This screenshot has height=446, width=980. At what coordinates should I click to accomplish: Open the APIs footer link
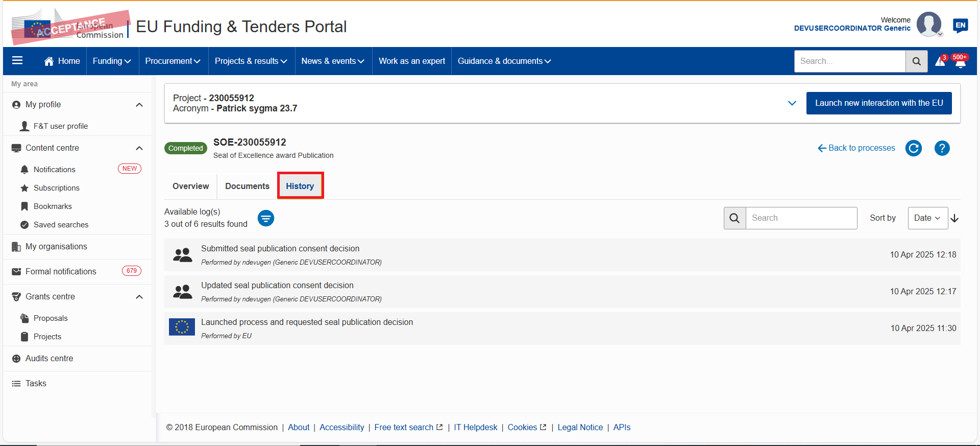coord(622,428)
